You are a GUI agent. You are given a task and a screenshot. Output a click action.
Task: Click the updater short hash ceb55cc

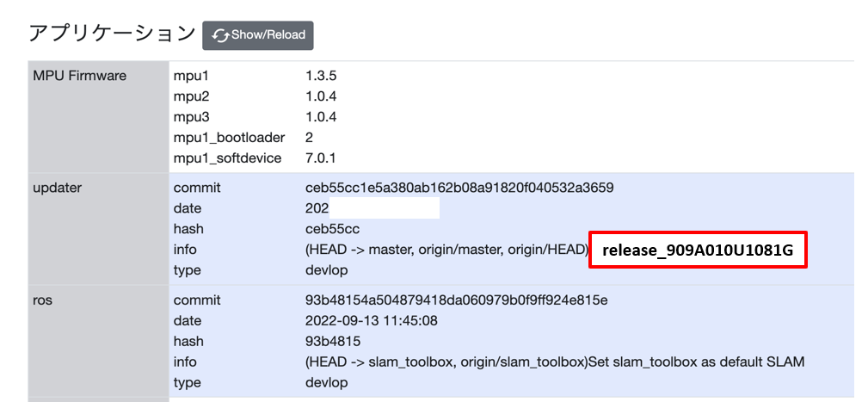tap(332, 229)
